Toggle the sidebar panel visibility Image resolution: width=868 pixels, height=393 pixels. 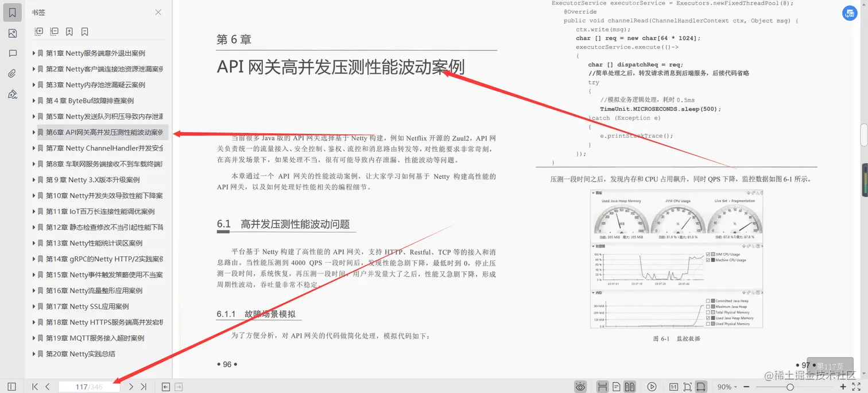click(11, 386)
